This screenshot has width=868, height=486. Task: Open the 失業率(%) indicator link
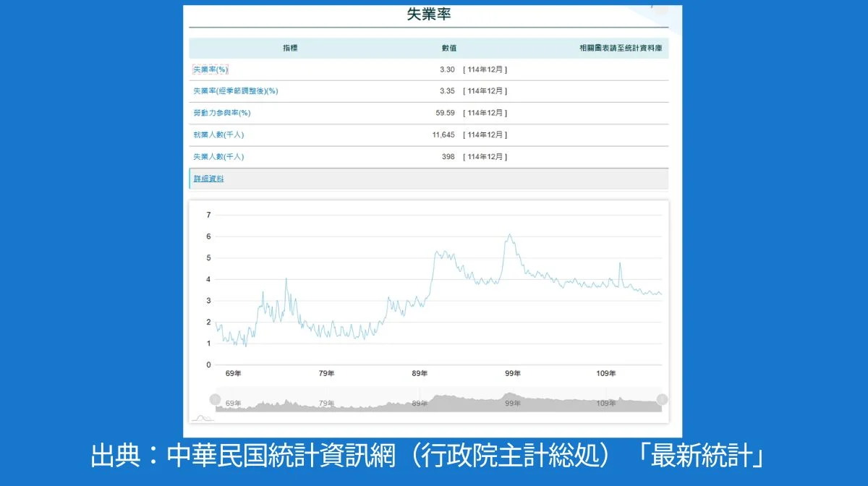209,69
